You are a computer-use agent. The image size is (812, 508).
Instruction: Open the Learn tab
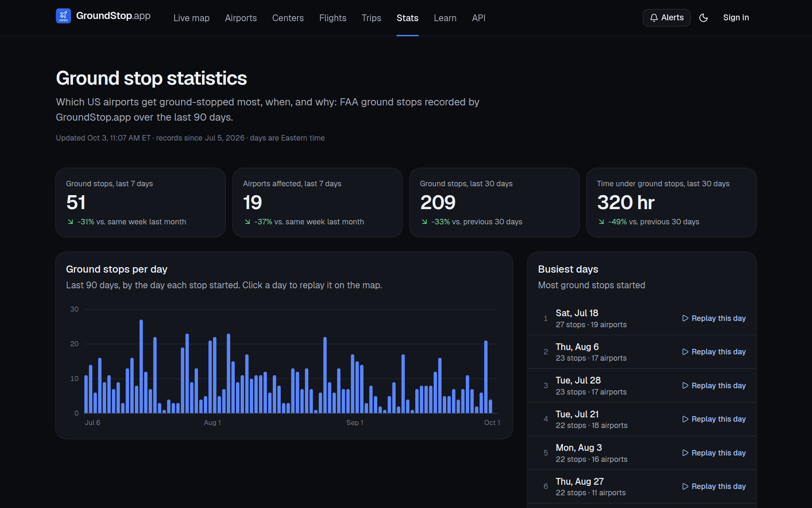tap(445, 18)
